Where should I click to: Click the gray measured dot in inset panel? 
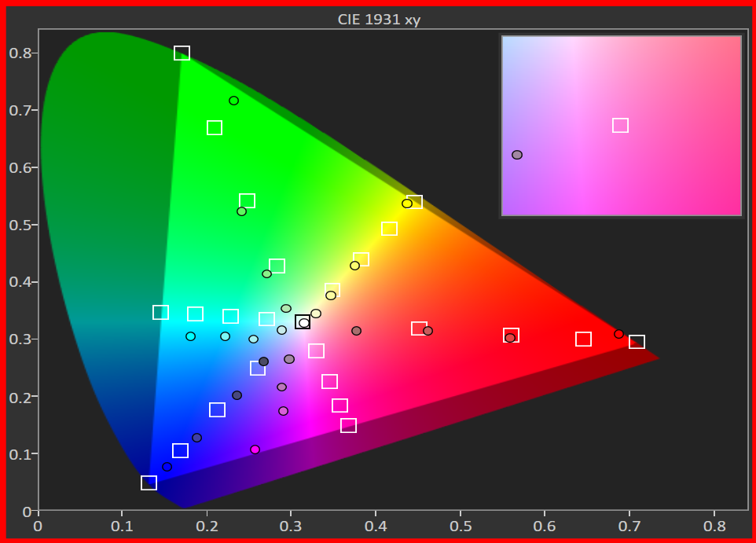516,155
